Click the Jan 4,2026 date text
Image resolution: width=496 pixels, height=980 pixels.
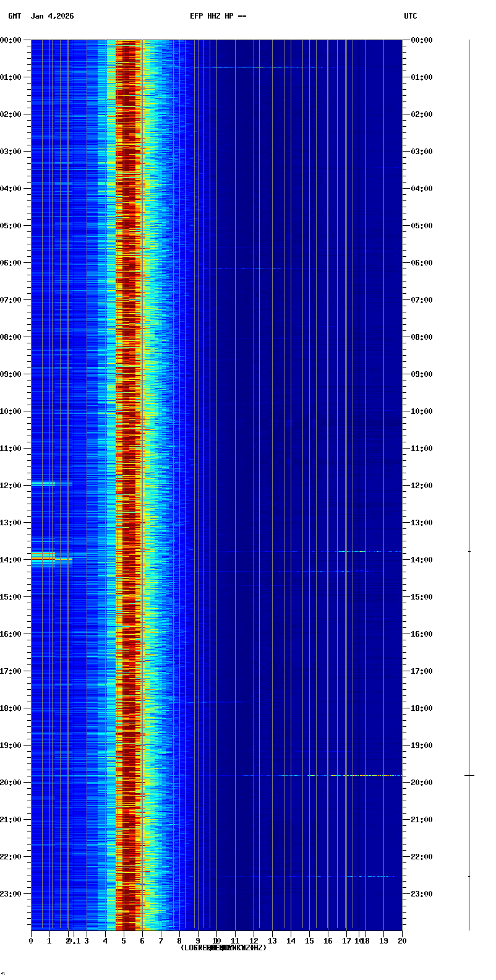pyautogui.click(x=52, y=16)
